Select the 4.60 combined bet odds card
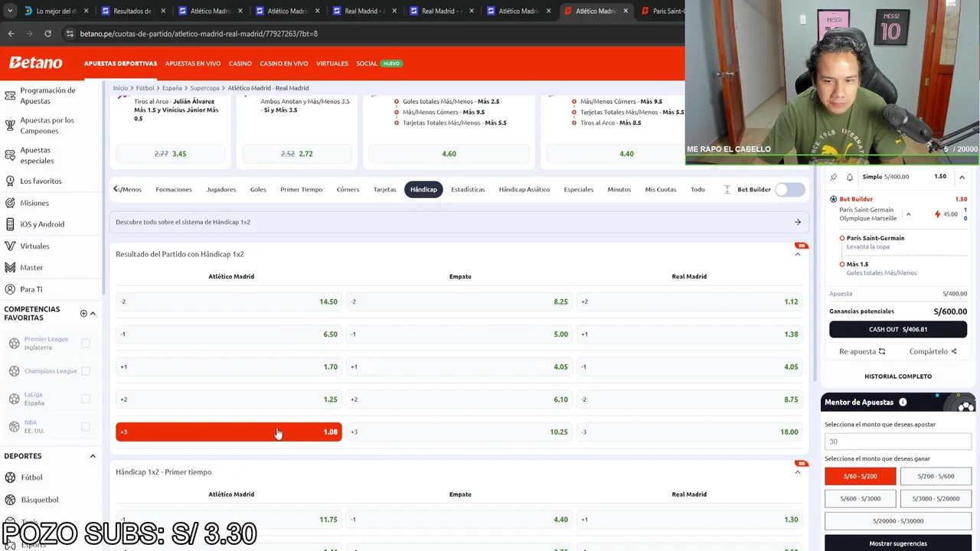This screenshot has width=980, height=551. pyautogui.click(x=449, y=154)
